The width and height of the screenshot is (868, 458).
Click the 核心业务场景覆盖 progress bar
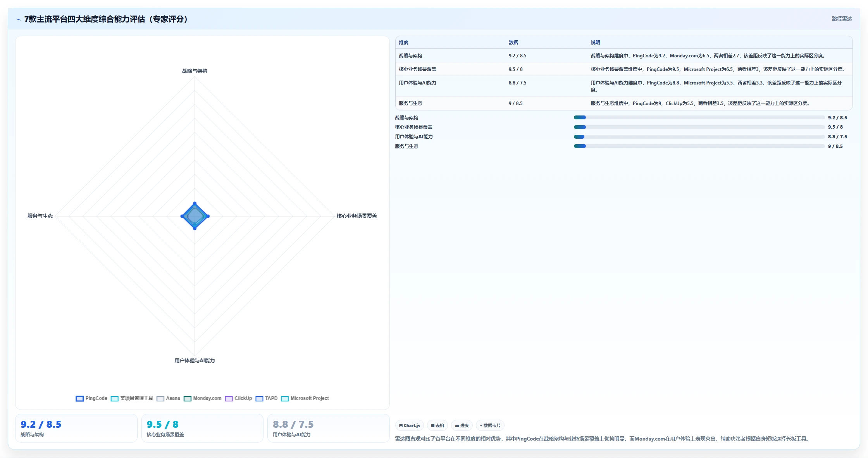[x=699, y=127]
